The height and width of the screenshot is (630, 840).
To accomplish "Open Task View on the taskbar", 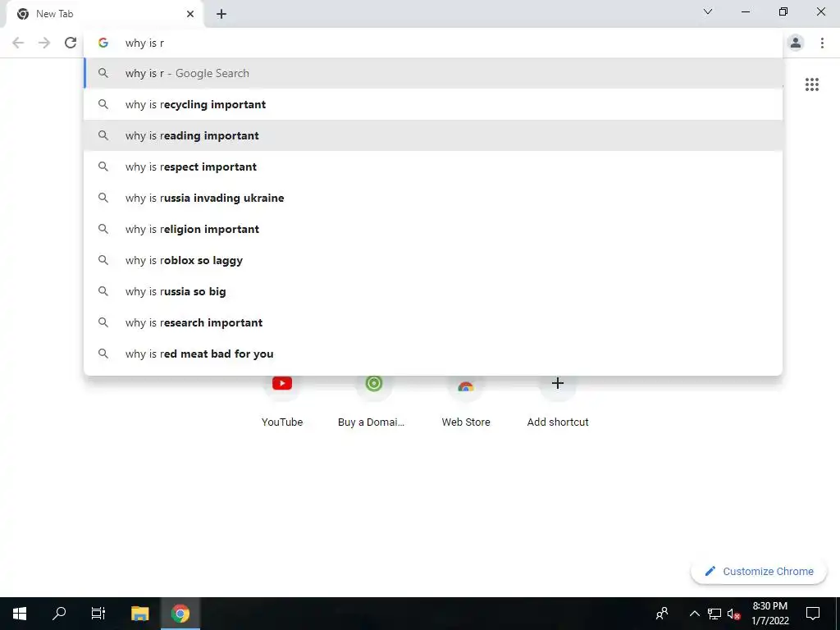I will pos(98,614).
